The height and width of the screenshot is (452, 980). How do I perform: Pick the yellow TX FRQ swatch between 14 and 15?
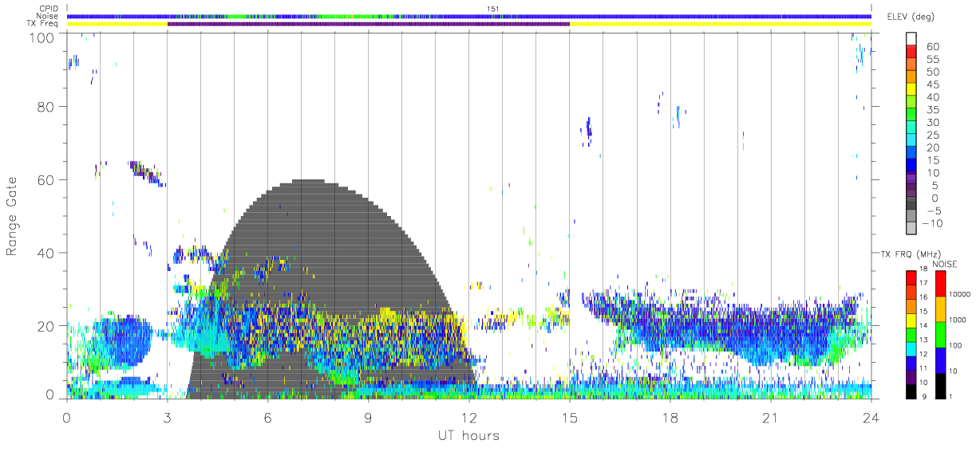910,320
